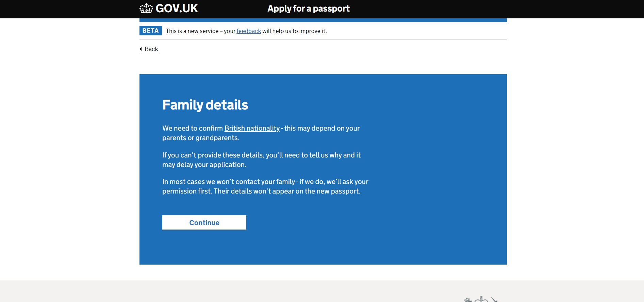Click the "parents or grandparents." text line
Image resolution: width=644 pixels, height=302 pixels.
[x=201, y=138]
